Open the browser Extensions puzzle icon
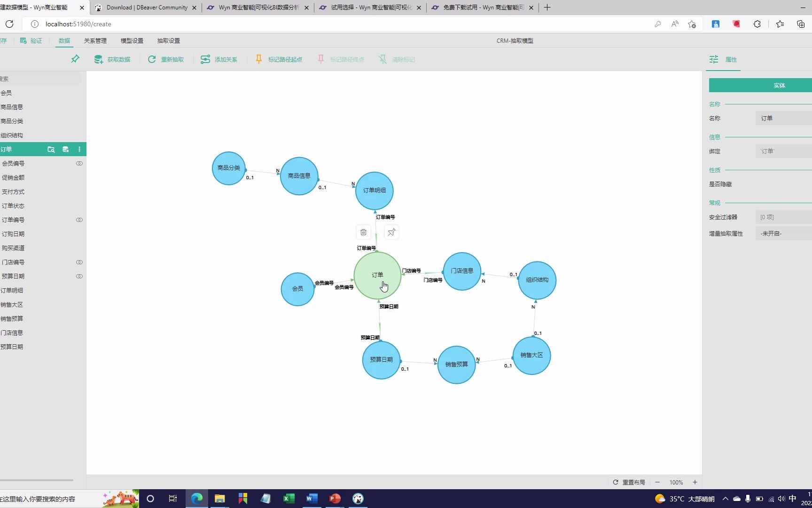The image size is (812, 508). point(757,24)
